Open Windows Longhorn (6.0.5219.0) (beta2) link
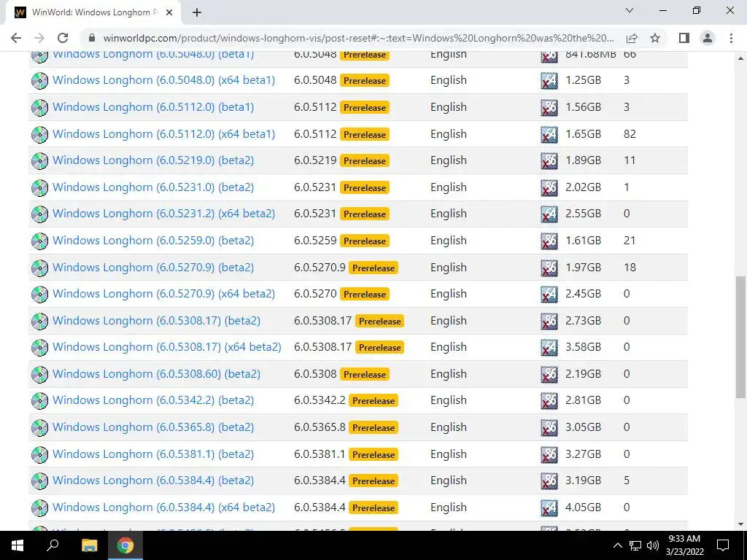Image resolution: width=747 pixels, height=560 pixels. (x=153, y=160)
